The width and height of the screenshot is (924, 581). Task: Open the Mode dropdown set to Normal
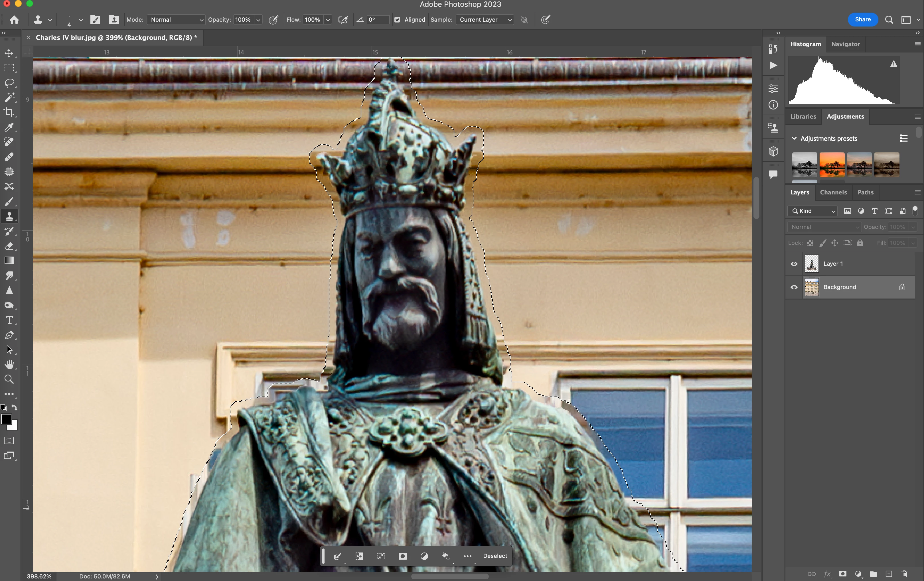[x=176, y=20]
